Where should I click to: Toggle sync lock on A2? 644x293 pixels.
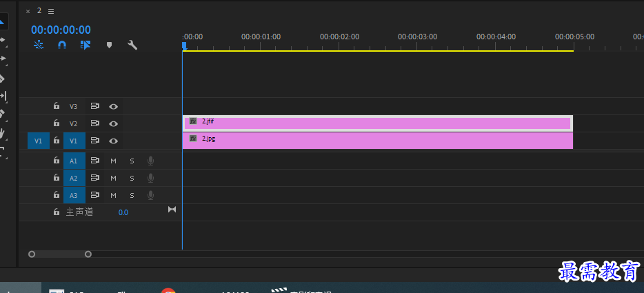95,178
